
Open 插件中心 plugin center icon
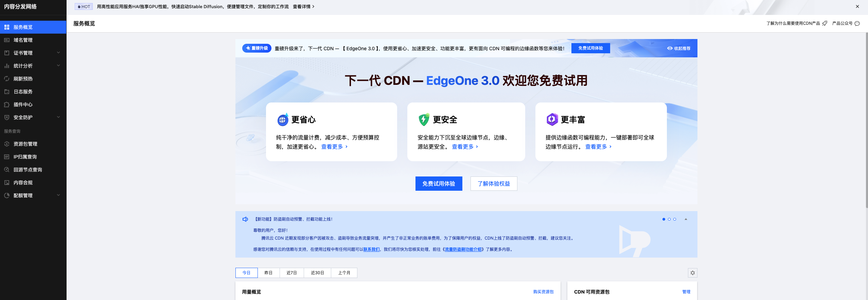click(x=7, y=105)
